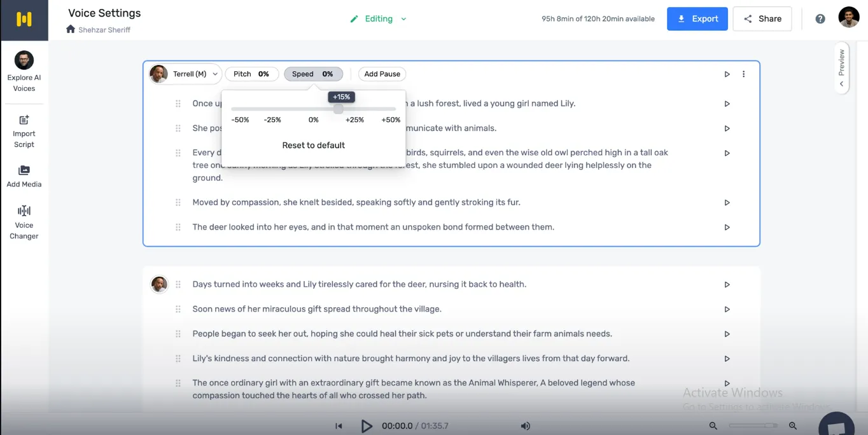Open the Voice Changer tool

pos(24,223)
